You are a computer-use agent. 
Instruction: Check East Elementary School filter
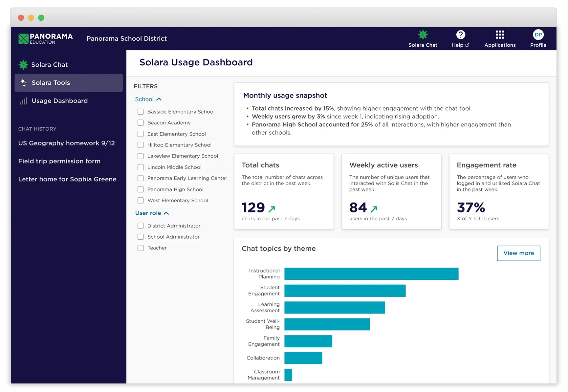[141, 134]
